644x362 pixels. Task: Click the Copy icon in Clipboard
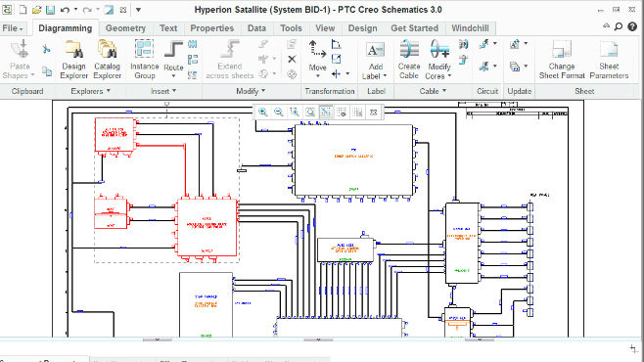coord(47,72)
